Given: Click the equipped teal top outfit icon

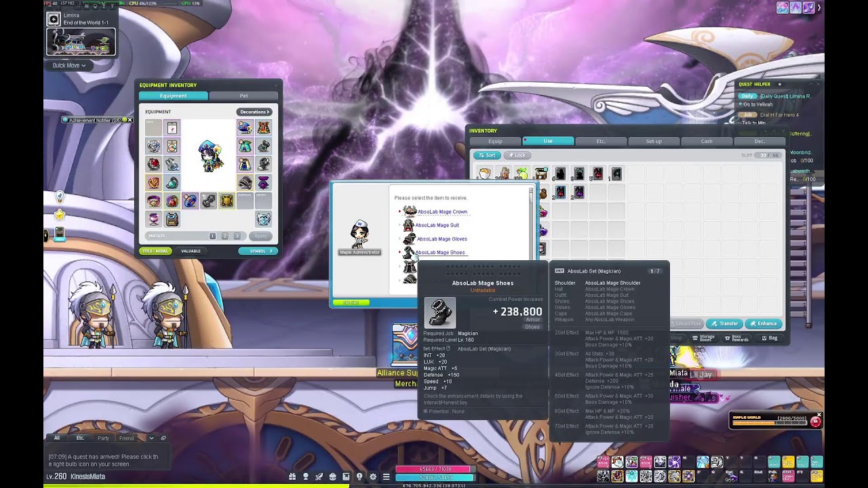Looking at the screenshot, I should tap(245, 146).
